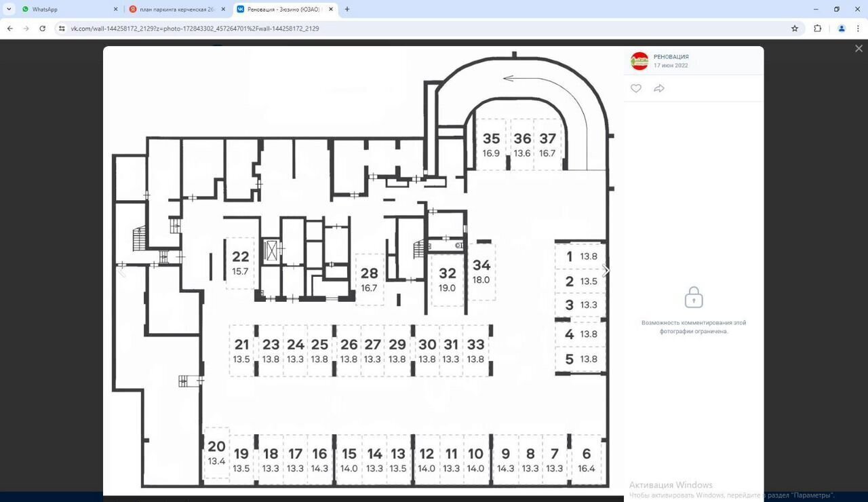Expand the tab search dropdown
This screenshot has height=502, width=868.
tap(9, 9)
